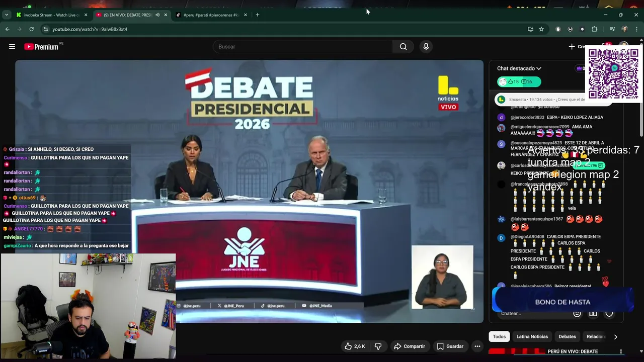The height and width of the screenshot is (362, 644).
Task: Open the tab search dropdown arrow
Action: coord(7,15)
